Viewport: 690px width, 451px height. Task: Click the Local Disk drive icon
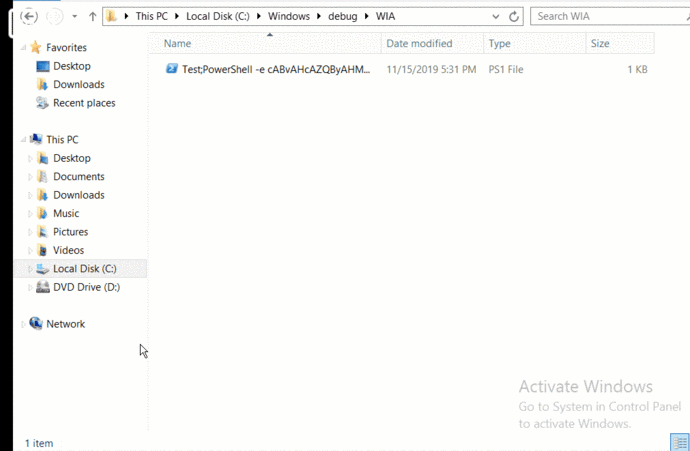[x=42, y=269]
